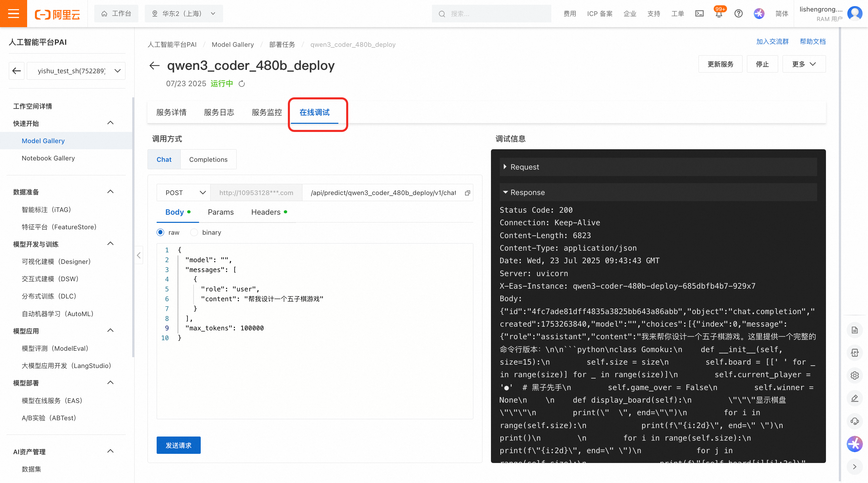
Task: Open the POST method dropdown
Action: coord(183,193)
